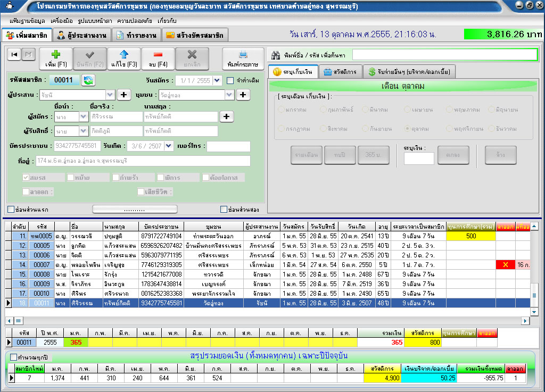Jump to first record with the arrow button
Image resolution: width=545 pixels, height=392 pixels.
point(15,54)
